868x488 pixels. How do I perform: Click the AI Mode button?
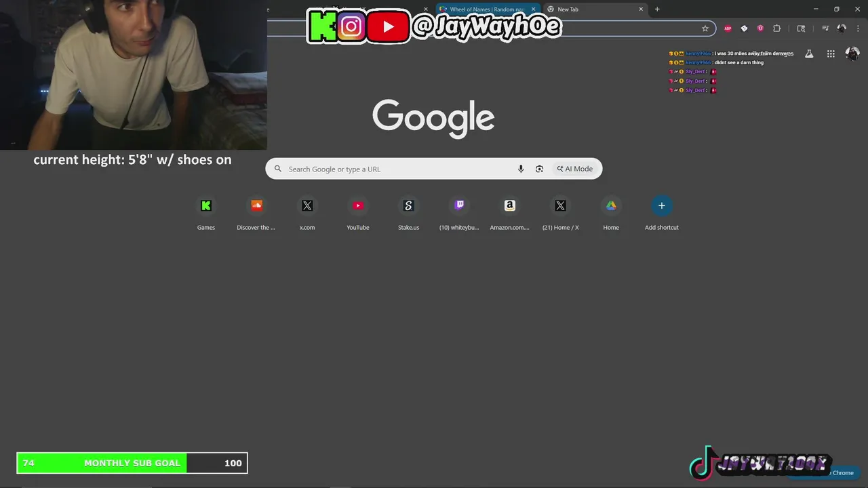click(575, 169)
